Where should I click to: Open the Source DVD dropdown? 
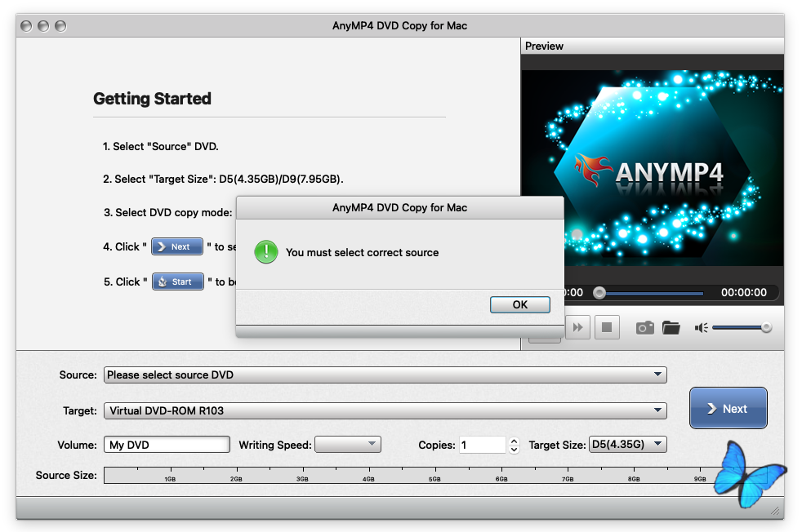tap(385, 375)
